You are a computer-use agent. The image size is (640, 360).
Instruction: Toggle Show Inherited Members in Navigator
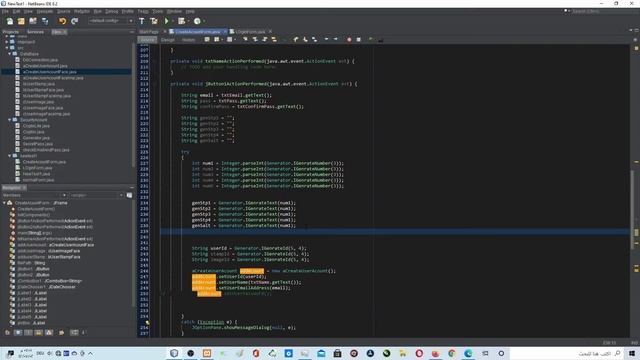(x=7, y=333)
